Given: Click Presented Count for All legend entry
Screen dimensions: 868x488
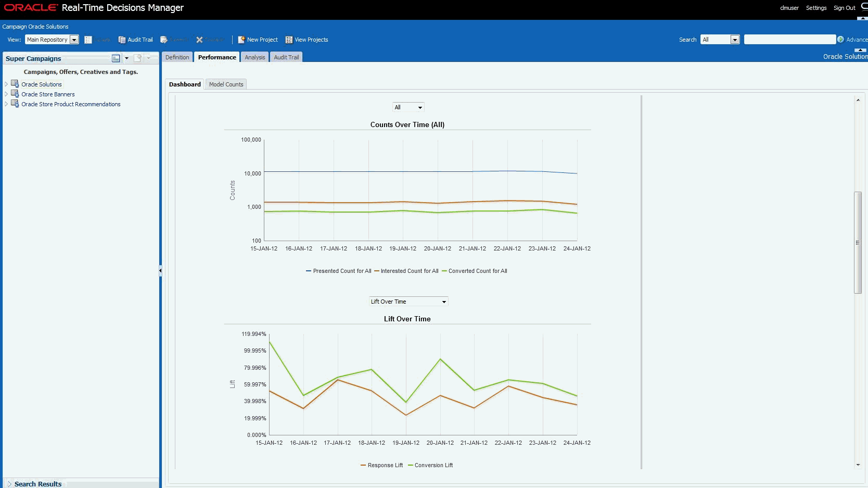Looking at the screenshot, I should [x=339, y=271].
